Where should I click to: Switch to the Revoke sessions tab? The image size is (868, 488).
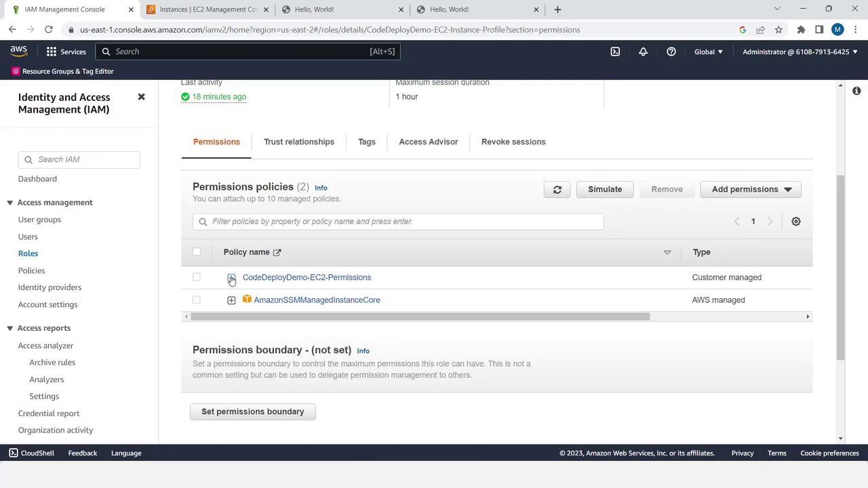(x=513, y=142)
